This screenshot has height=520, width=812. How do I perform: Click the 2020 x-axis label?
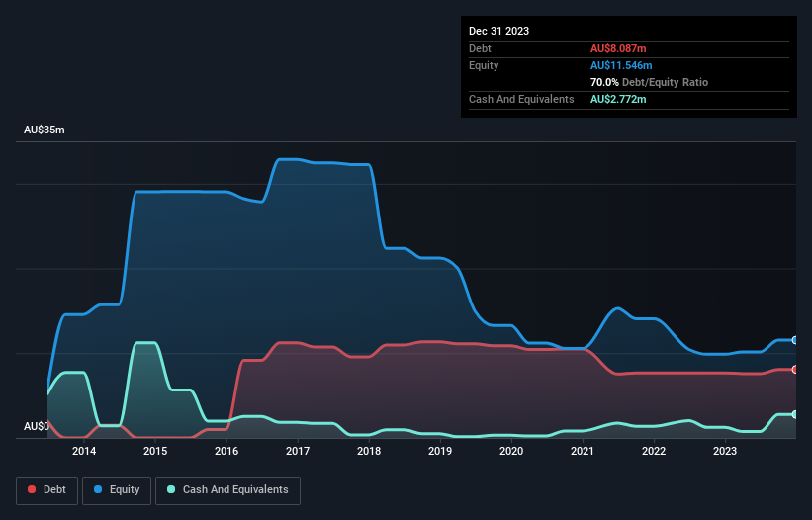pyautogui.click(x=511, y=451)
